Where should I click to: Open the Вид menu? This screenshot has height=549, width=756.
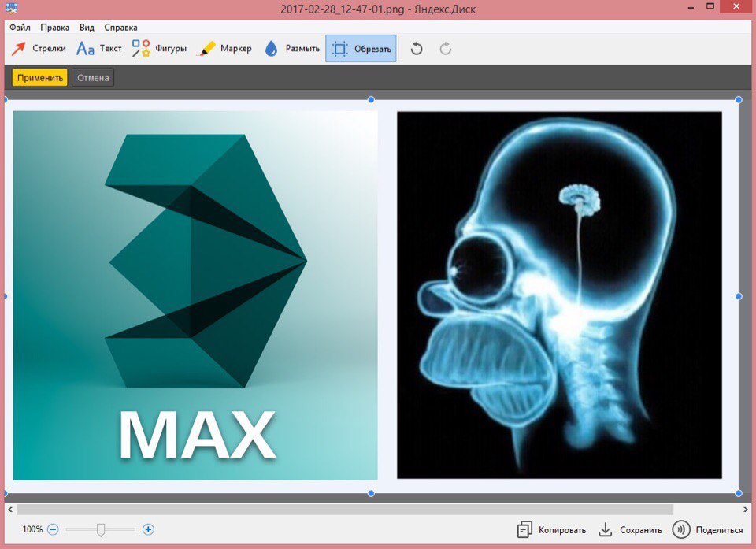pyautogui.click(x=87, y=28)
